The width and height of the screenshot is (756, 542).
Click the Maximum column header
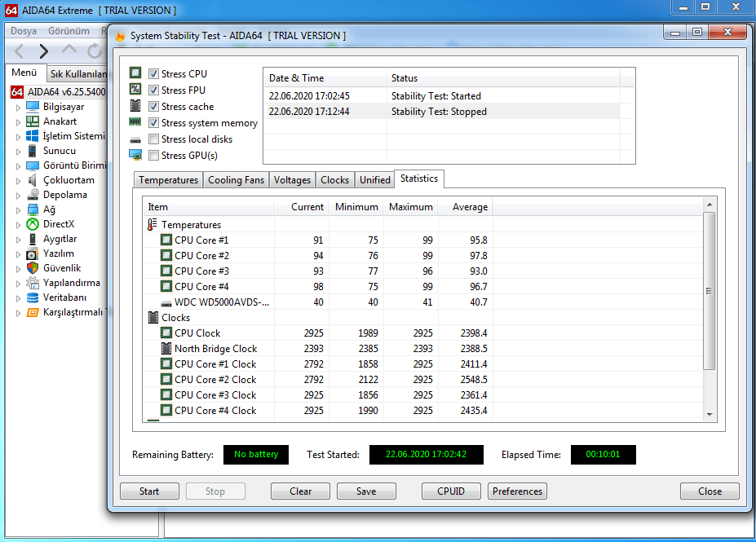[x=411, y=207]
